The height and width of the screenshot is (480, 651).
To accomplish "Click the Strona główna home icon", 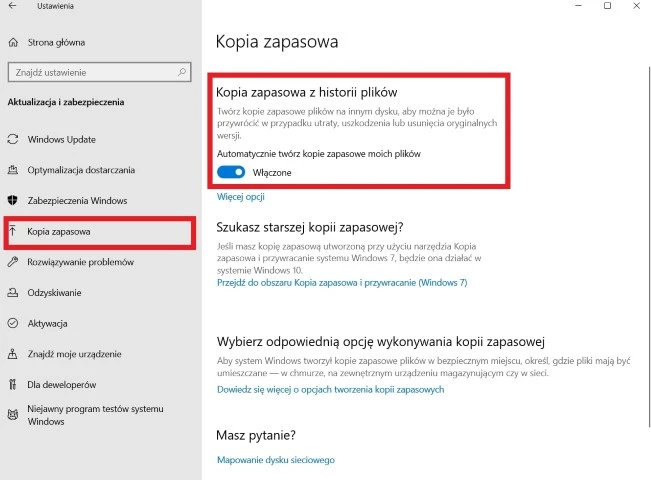I will (x=13, y=43).
